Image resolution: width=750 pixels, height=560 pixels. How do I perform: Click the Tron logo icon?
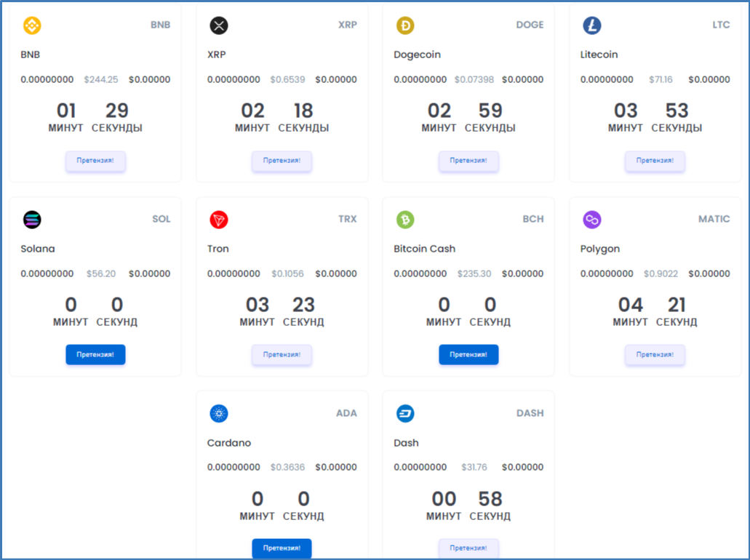[x=218, y=220]
